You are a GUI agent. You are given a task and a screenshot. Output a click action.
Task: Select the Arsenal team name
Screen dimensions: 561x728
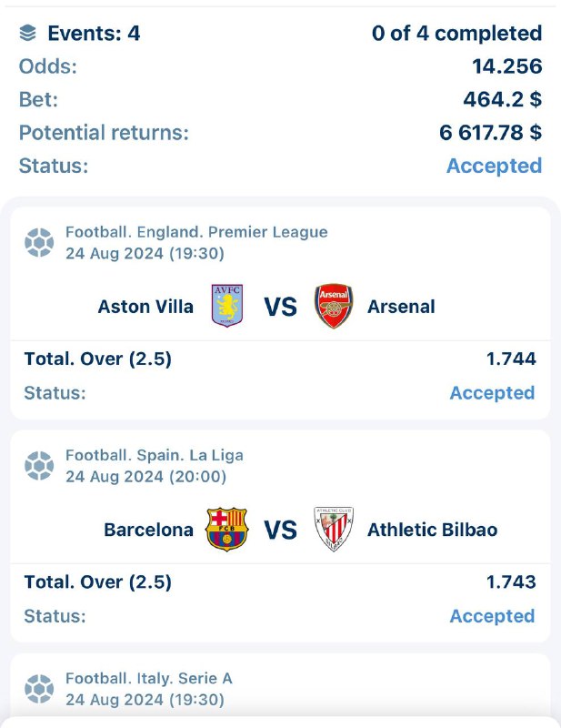[401, 307]
